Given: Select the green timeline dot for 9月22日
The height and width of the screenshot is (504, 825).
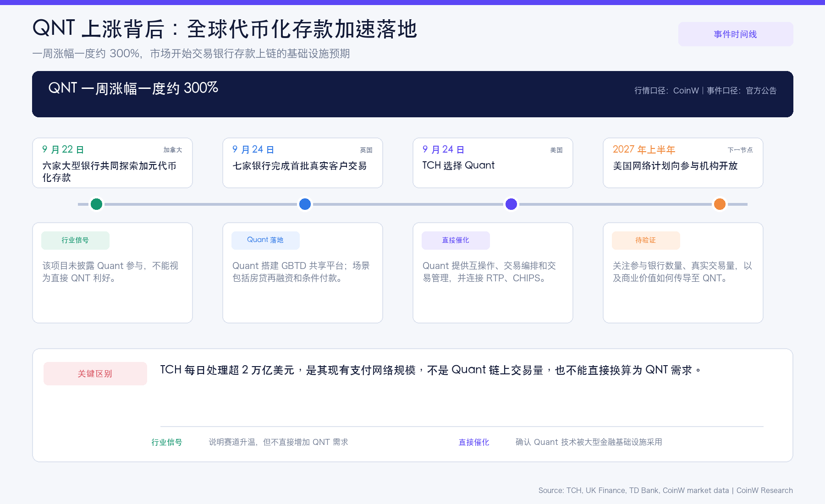Looking at the screenshot, I should pos(96,204).
